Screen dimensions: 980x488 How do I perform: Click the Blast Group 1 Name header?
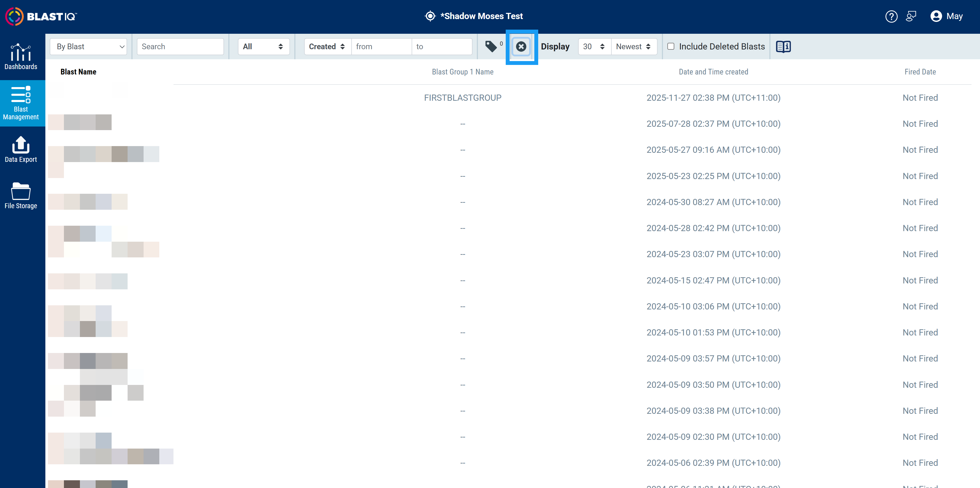463,72
